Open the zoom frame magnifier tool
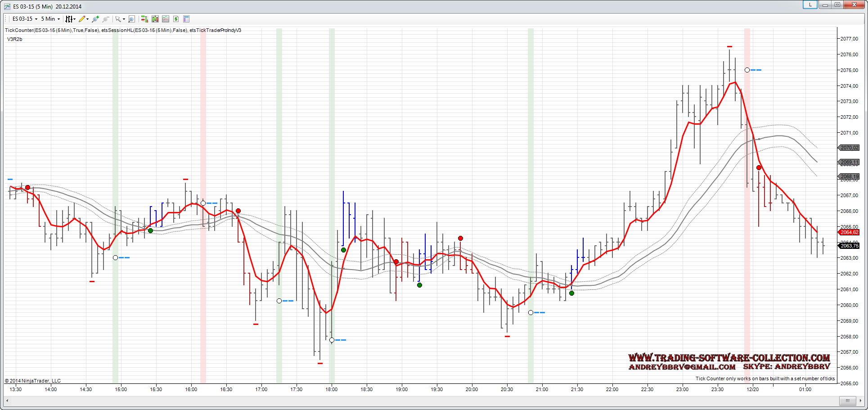Image resolution: width=868 pixels, height=410 pixels. (131, 19)
